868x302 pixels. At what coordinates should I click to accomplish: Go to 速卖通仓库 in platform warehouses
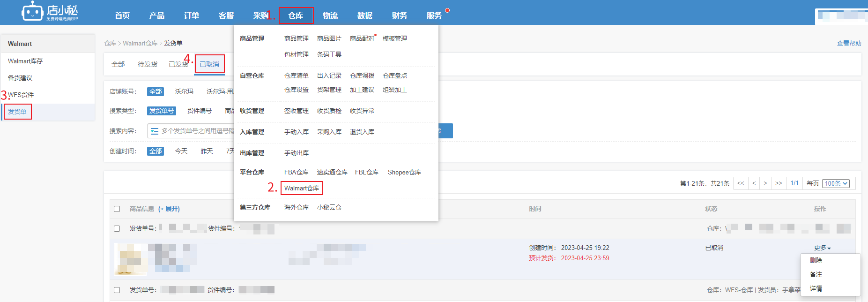pyautogui.click(x=332, y=172)
